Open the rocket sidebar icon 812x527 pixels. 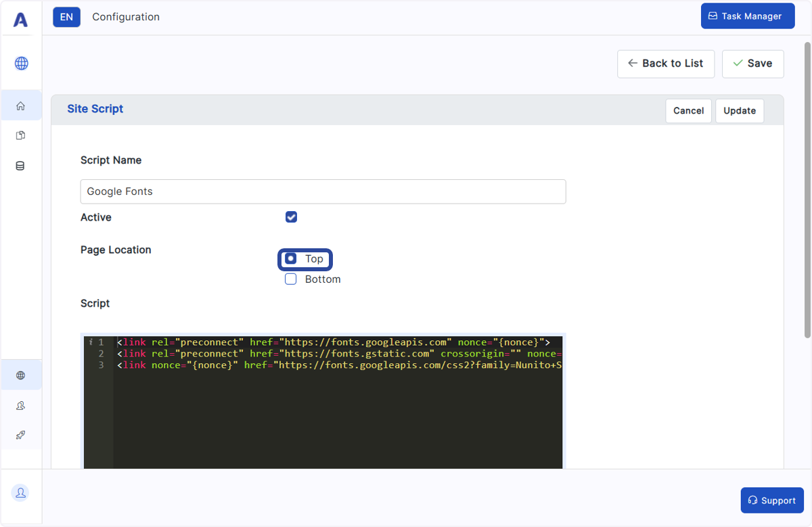pyautogui.click(x=20, y=435)
